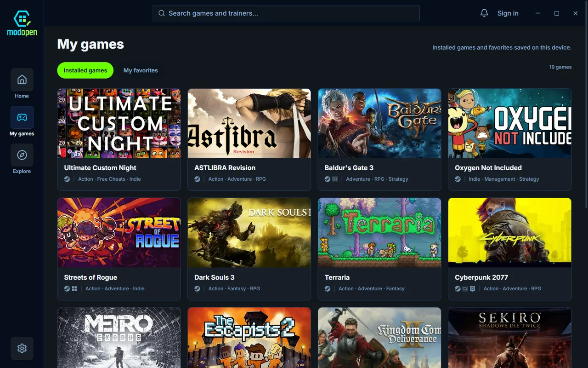Click the Cyberpunk 2077 title text
This screenshot has width=588, height=368.
(x=481, y=277)
